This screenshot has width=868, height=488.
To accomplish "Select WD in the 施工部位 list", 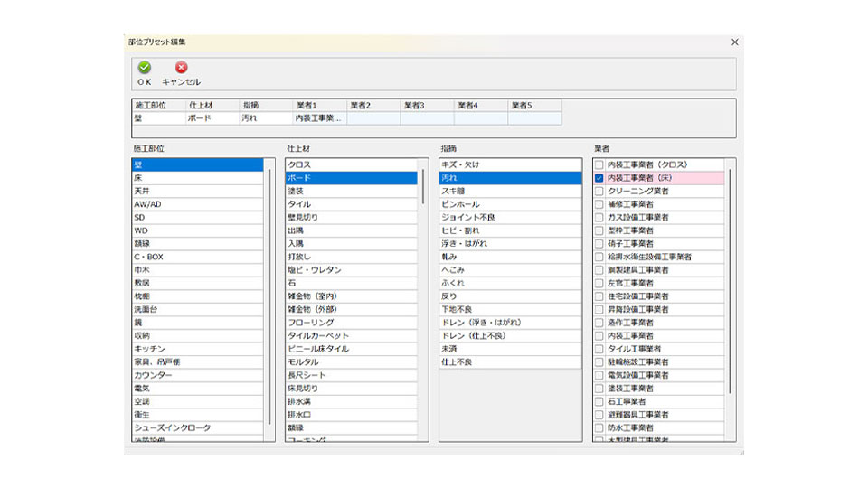I will tap(198, 230).
